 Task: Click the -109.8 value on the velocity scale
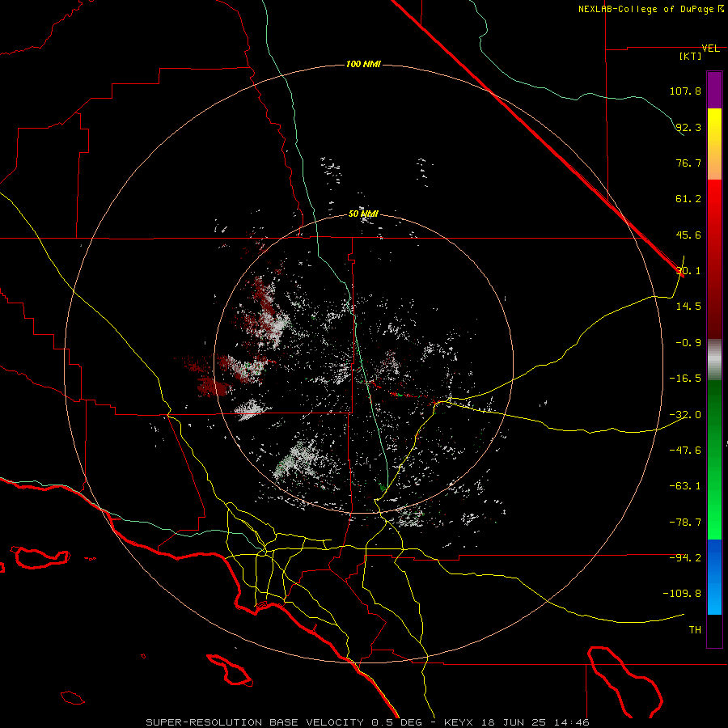pos(682,594)
